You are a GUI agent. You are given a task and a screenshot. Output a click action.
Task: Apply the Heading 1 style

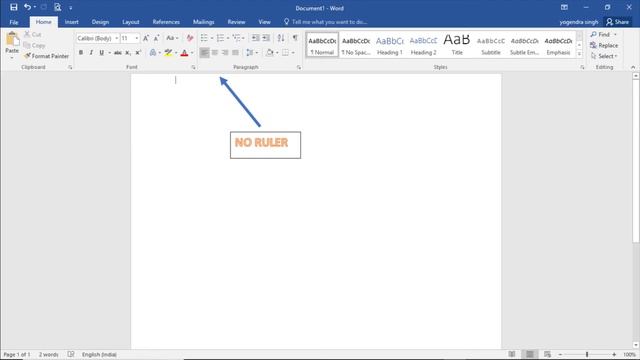pyautogui.click(x=389, y=44)
